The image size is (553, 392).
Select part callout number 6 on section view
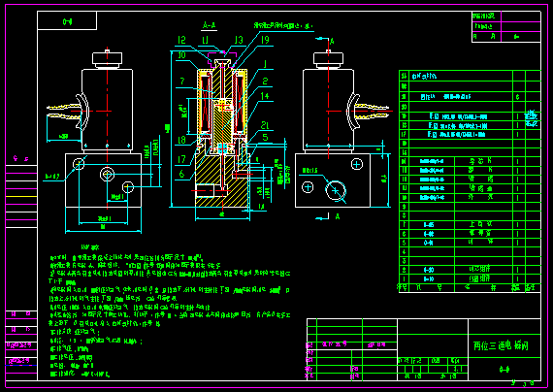pyautogui.click(x=181, y=174)
